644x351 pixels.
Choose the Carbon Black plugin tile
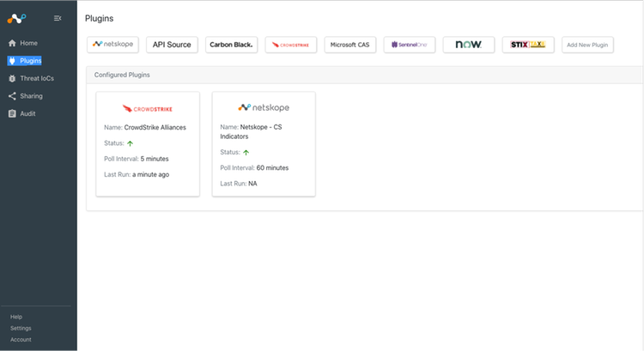pyautogui.click(x=231, y=45)
